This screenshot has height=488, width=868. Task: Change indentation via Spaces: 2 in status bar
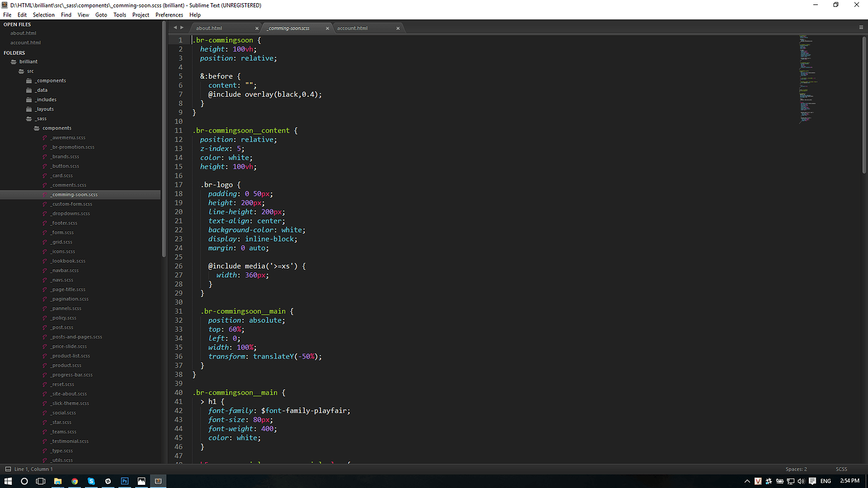pyautogui.click(x=796, y=469)
